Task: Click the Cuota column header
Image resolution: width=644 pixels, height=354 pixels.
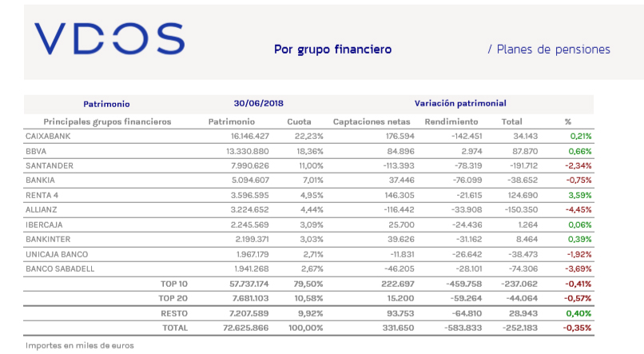Action: 299,121
